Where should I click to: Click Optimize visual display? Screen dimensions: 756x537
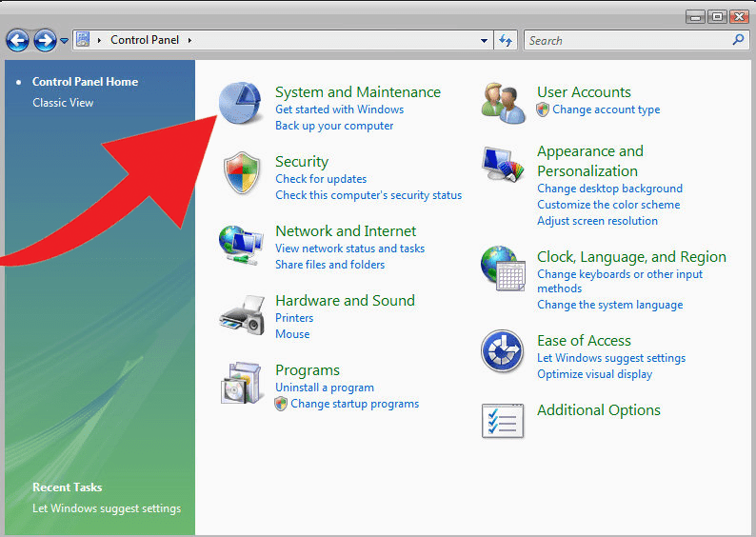[x=594, y=374]
